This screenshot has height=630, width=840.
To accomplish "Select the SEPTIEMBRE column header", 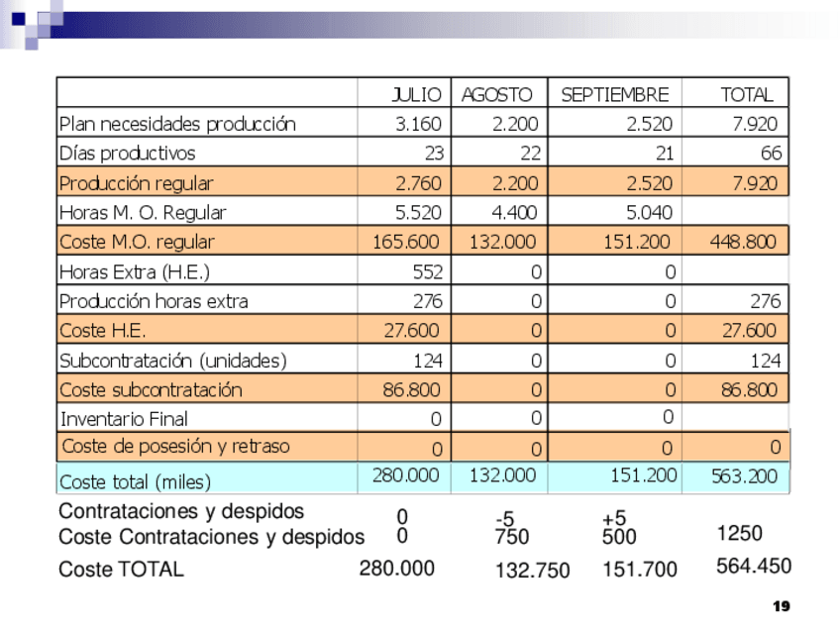I will (614, 95).
